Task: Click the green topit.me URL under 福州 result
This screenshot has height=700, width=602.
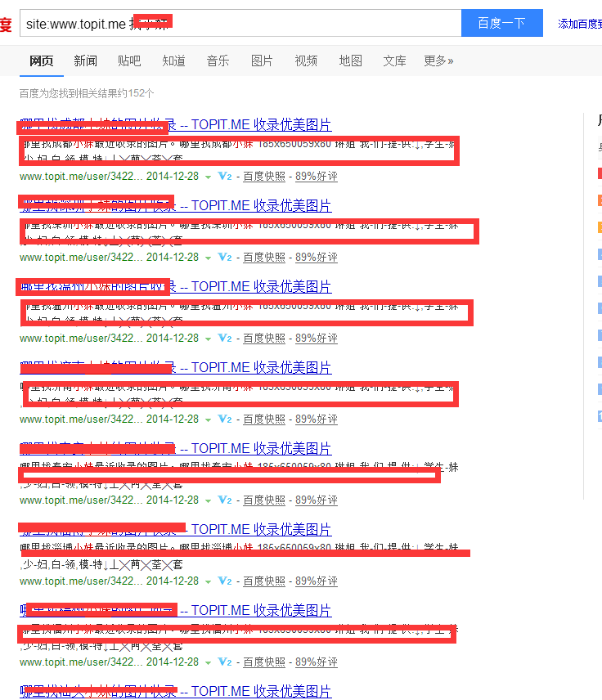Action: click(x=81, y=662)
